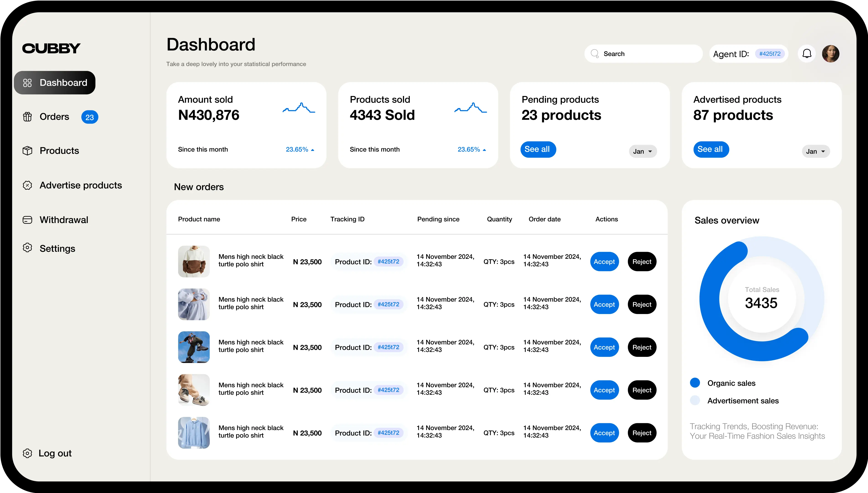Click inside the Search input field
This screenshot has height=493, width=868.
(643, 54)
